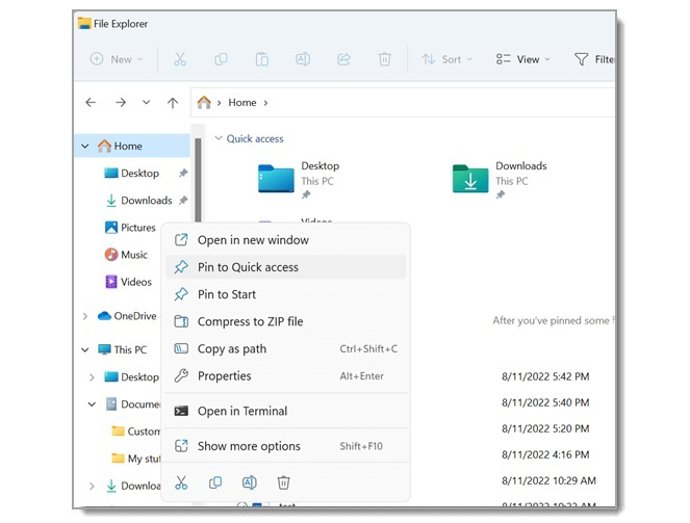Click Home breadcrumb in address bar
Screen dimensions: 690x523
[x=242, y=103]
